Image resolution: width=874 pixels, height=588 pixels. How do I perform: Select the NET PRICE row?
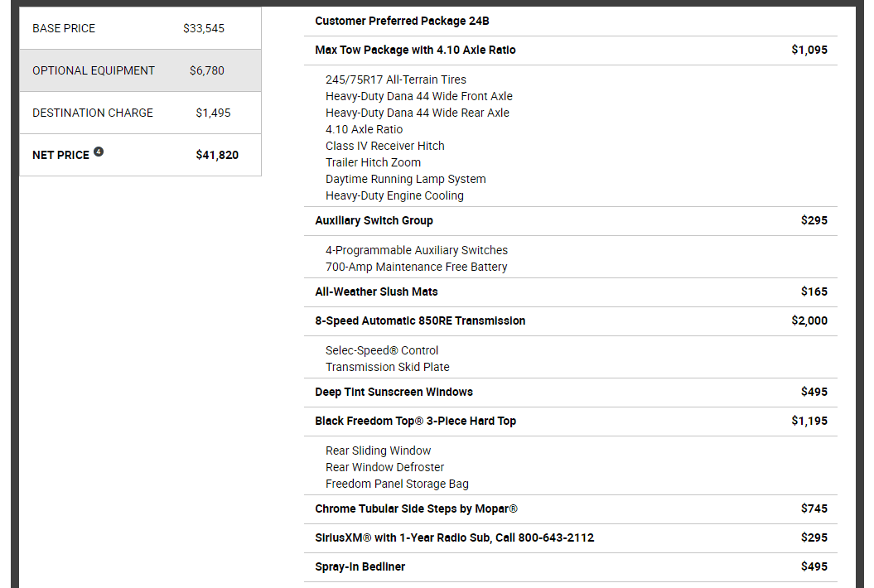[141, 155]
